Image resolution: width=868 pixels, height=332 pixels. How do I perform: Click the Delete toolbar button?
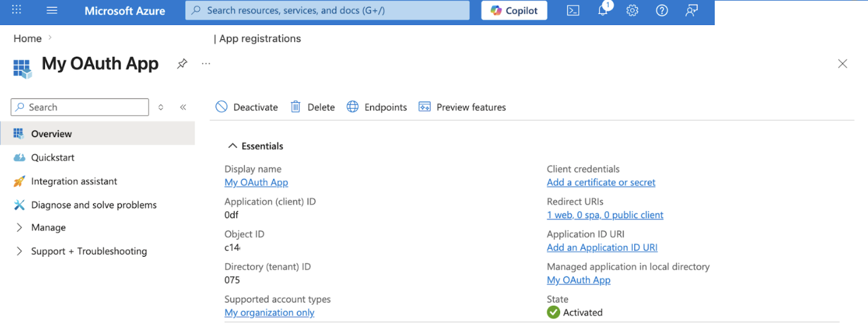(313, 107)
